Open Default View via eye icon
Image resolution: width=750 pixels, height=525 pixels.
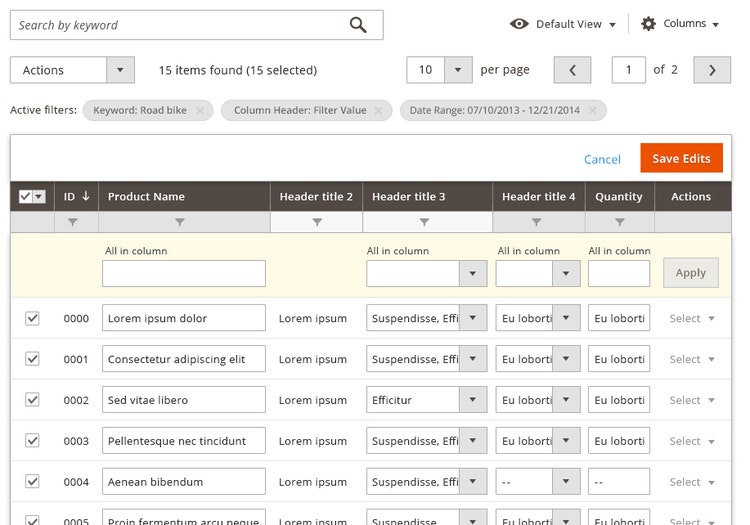point(519,24)
